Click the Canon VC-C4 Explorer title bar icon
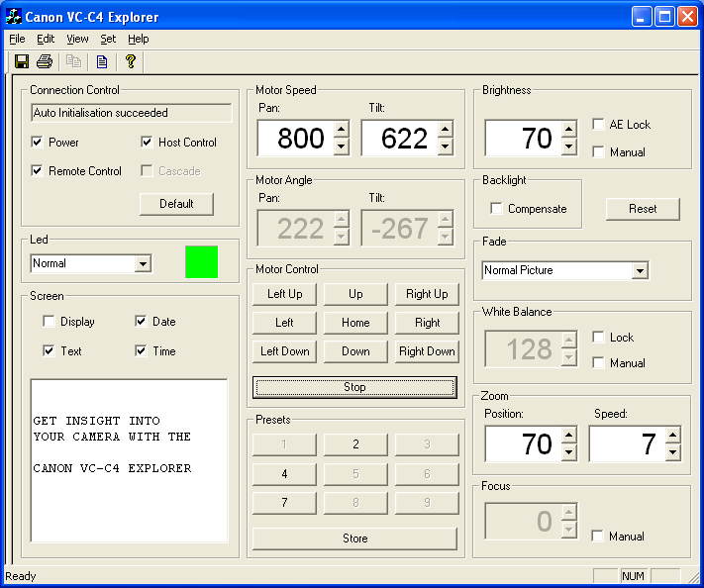This screenshot has width=704, height=588. coord(14,17)
